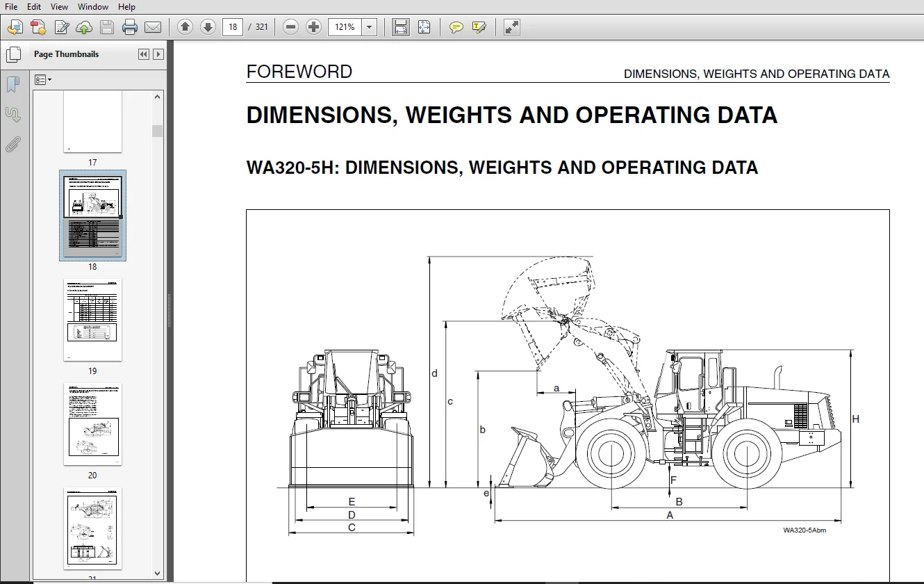Click the thumbnail panel scroll up arrow
This screenshot has height=584, width=924.
tap(158, 97)
